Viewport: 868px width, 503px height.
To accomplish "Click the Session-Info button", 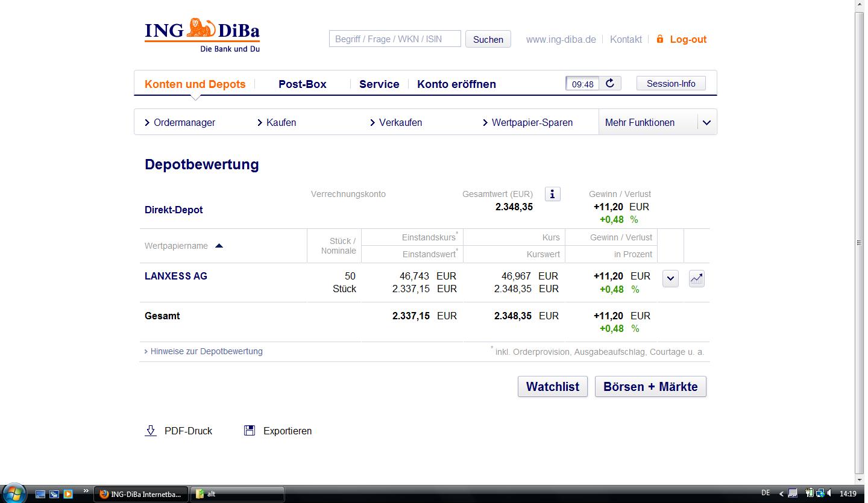I will (x=671, y=84).
